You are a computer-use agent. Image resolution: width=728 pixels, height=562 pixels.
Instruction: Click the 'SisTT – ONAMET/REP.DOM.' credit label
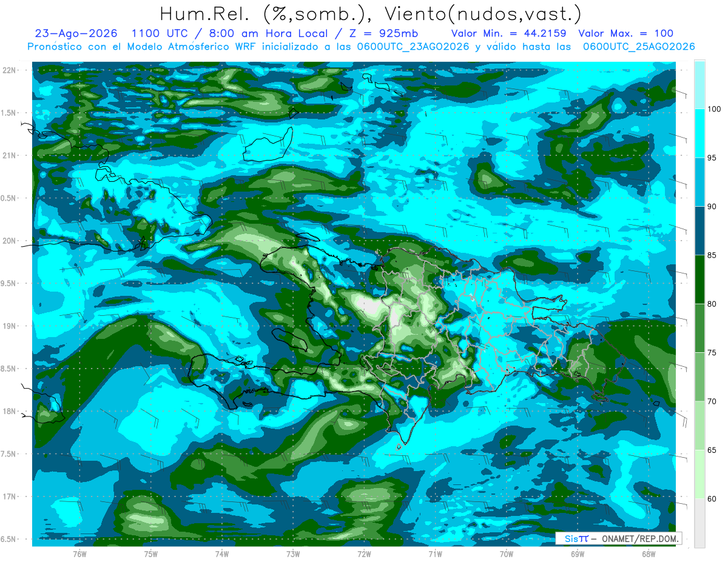618,538
